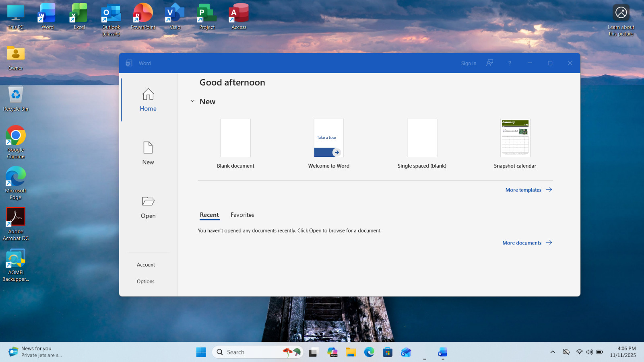The height and width of the screenshot is (362, 644).
Task: Select the Project desktop shortcut
Action: point(207,17)
